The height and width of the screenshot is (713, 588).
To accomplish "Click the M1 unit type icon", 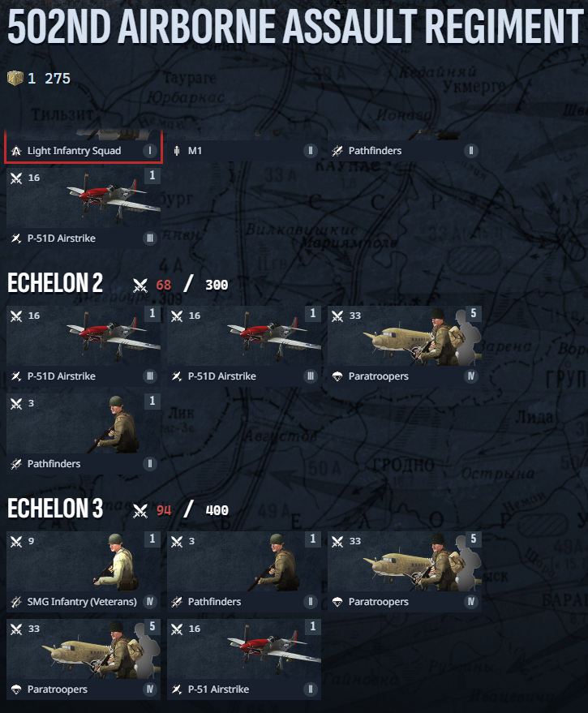I will pyautogui.click(x=177, y=151).
